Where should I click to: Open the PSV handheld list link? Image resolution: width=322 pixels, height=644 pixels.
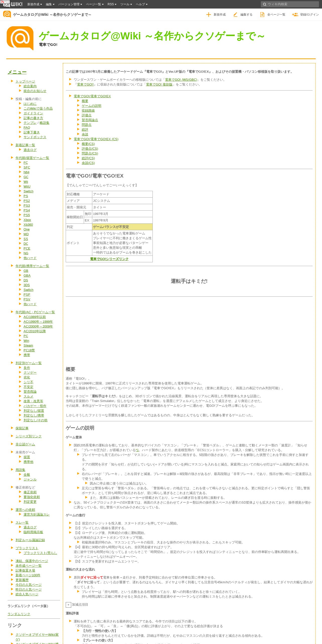tap(27, 299)
